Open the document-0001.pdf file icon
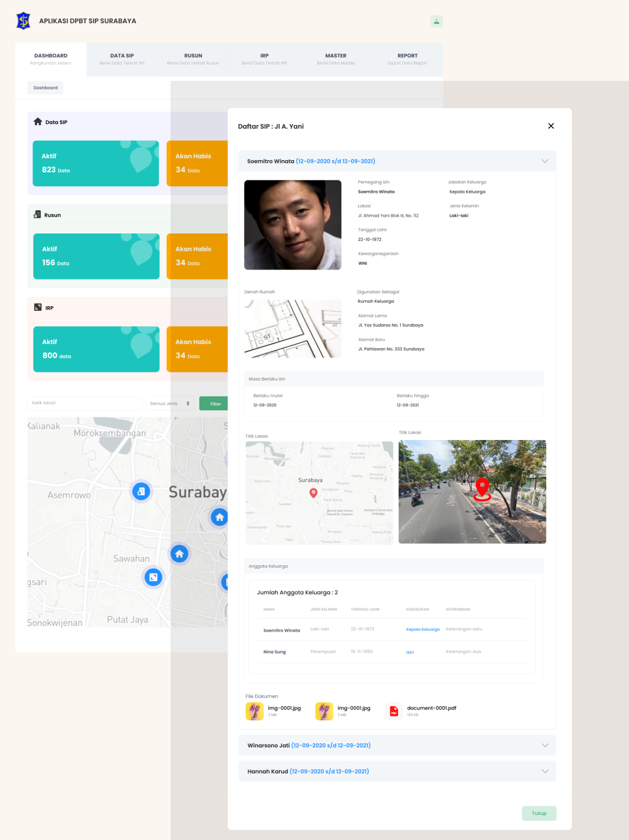The height and width of the screenshot is (840, 629). pyautogui.click(x=394, y=711)
